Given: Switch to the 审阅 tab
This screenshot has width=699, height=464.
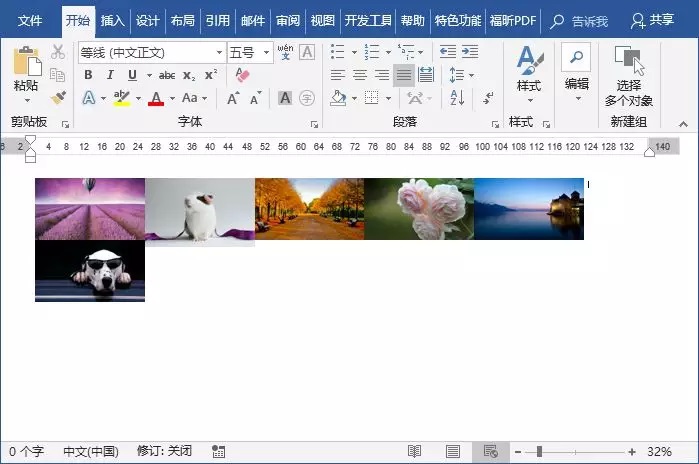Looking at the screenshot, I should pos(288,21).
